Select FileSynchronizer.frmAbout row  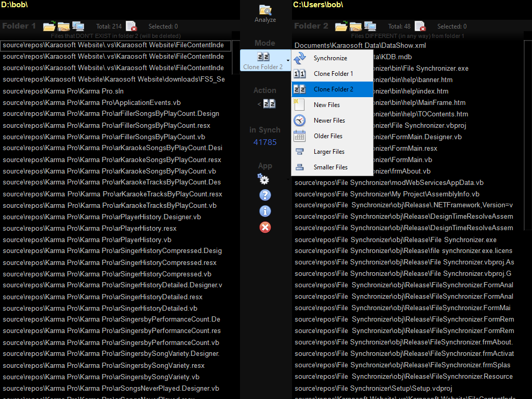(x=407, y=342)
